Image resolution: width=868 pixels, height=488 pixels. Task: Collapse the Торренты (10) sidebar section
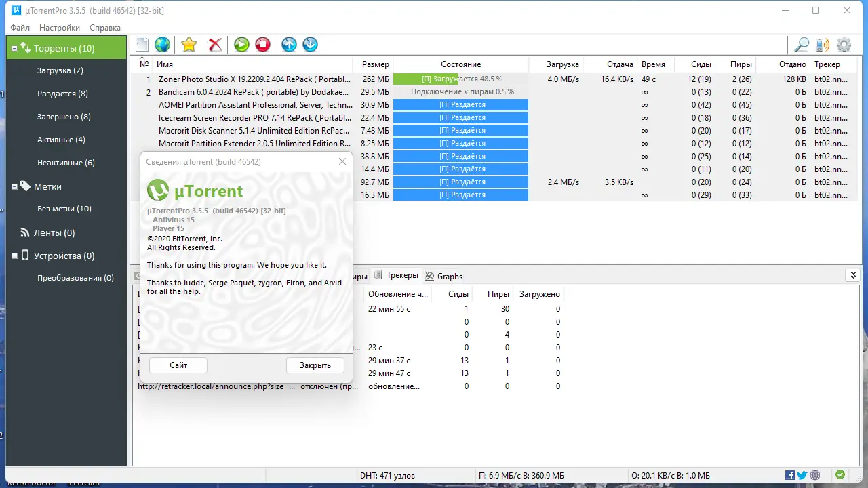coord(14,48)
